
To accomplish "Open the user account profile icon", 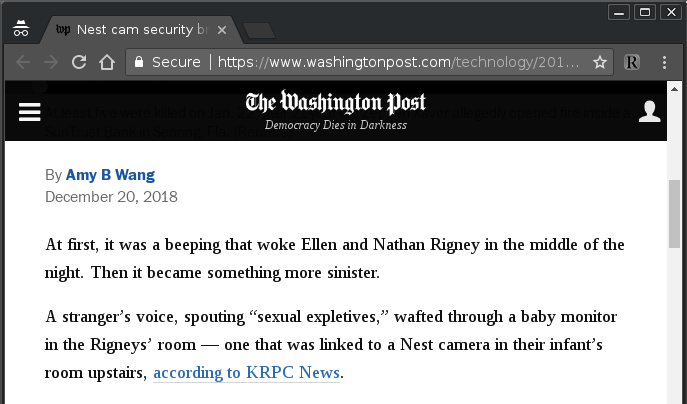I will [649, 111].
